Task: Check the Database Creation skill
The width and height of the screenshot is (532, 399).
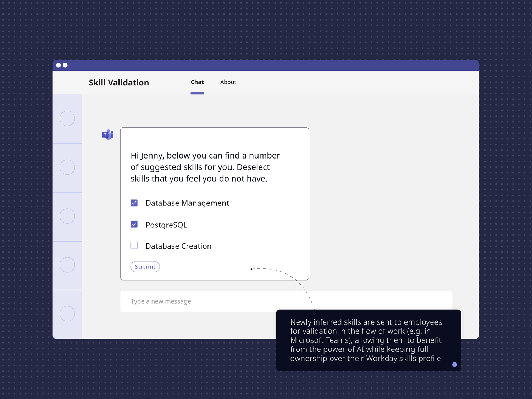Action: (x=134, y=245)
